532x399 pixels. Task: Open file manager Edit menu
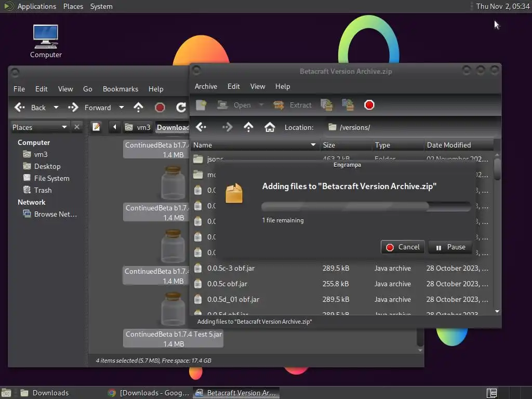42,89
